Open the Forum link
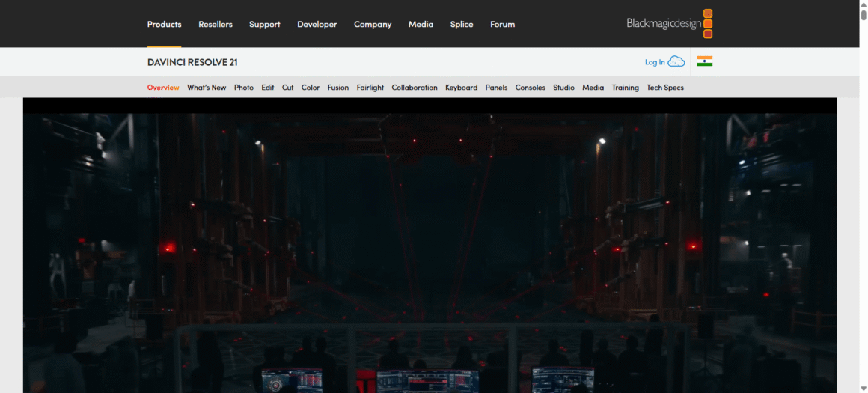 click(503, 25)
